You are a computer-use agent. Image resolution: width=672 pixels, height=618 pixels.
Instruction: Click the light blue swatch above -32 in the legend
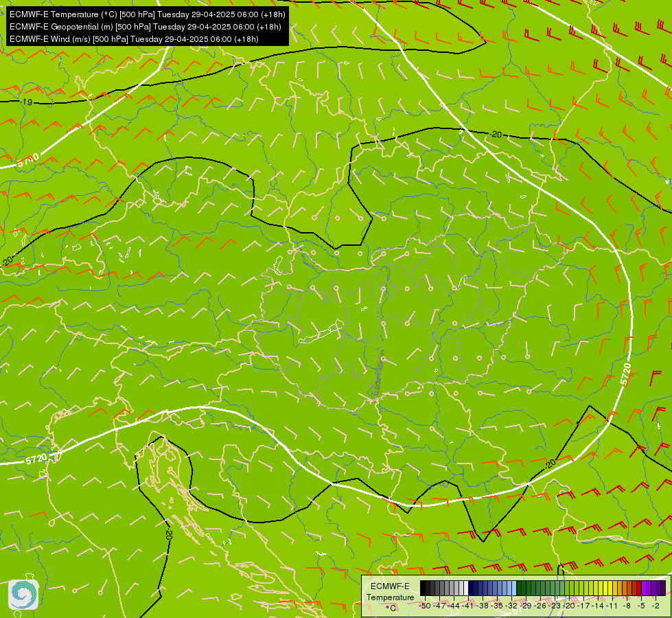(514, 588)
